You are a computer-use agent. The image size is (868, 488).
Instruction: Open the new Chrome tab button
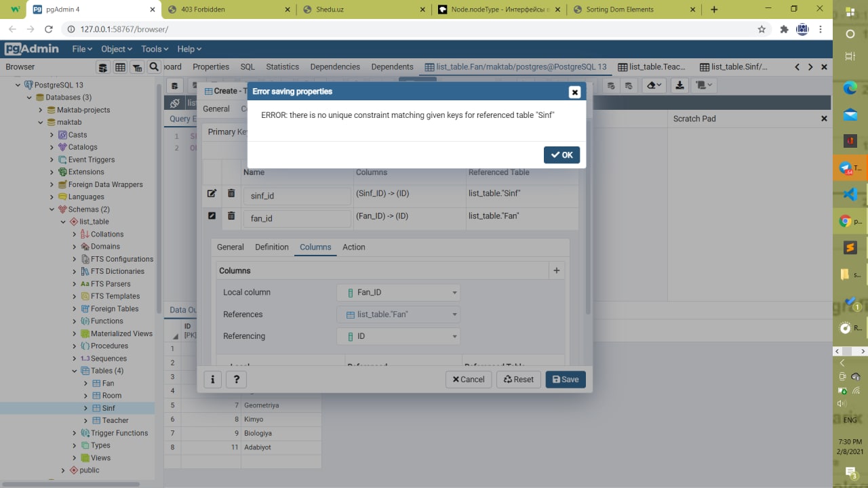point(714,9)
